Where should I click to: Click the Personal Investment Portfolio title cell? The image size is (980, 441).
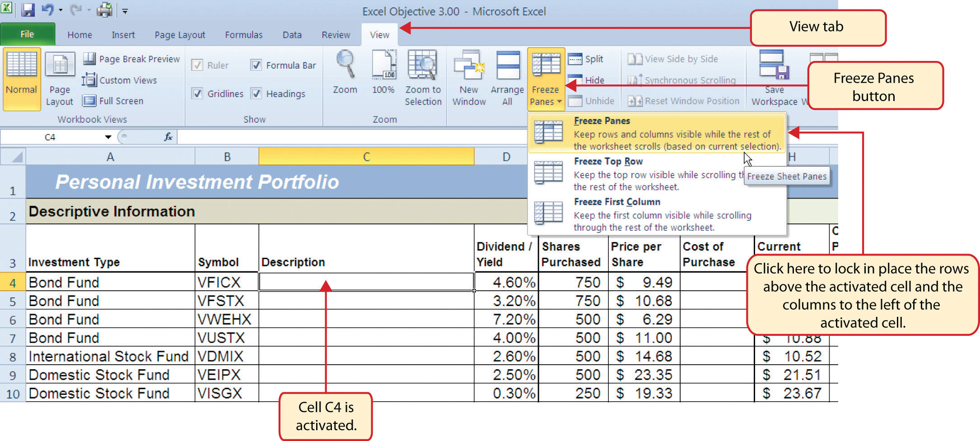[197, 182]
